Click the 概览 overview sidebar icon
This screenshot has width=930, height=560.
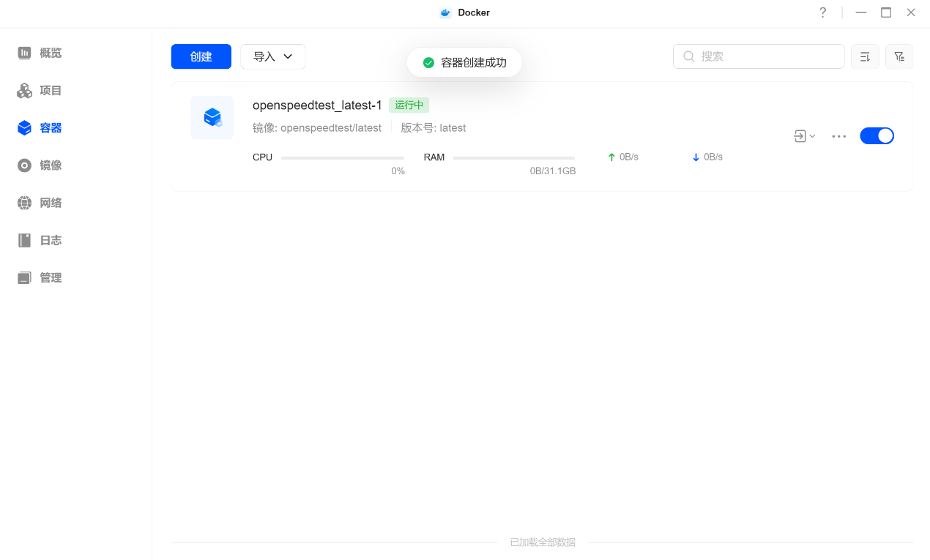25,53
